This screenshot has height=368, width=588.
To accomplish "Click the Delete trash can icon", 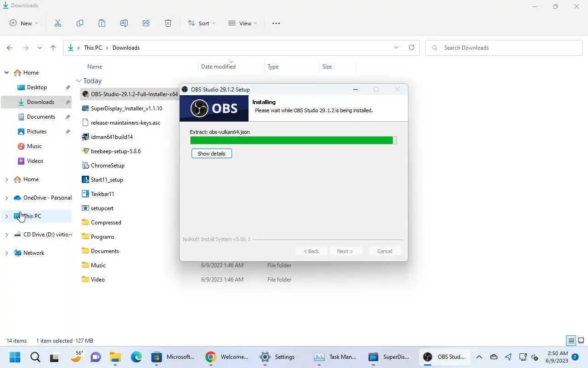I will 168,23.
